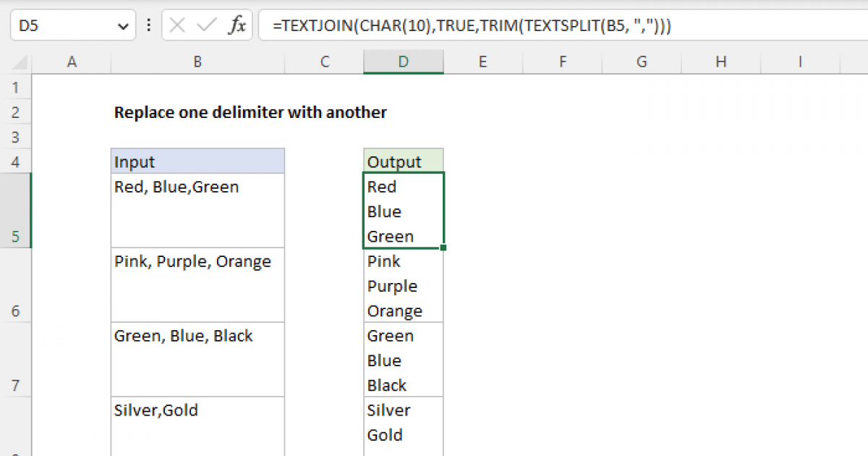Click the Input header cell
The image size is (868, 456).
(x=197, y=161)
